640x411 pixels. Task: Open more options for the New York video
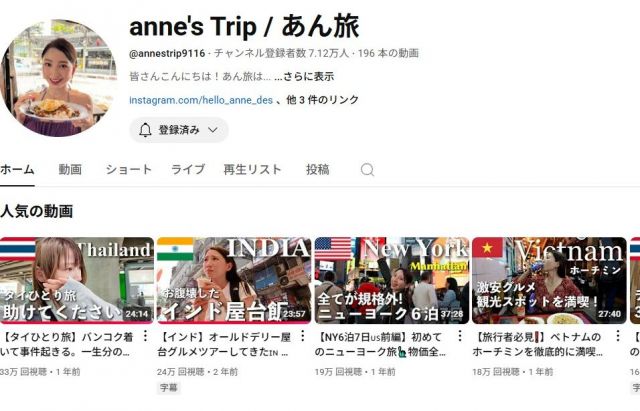tap(460, 336)
